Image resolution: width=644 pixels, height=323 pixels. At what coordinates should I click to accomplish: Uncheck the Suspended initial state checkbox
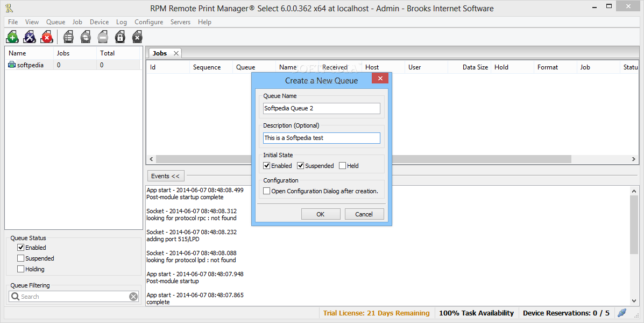click(301, 166)
